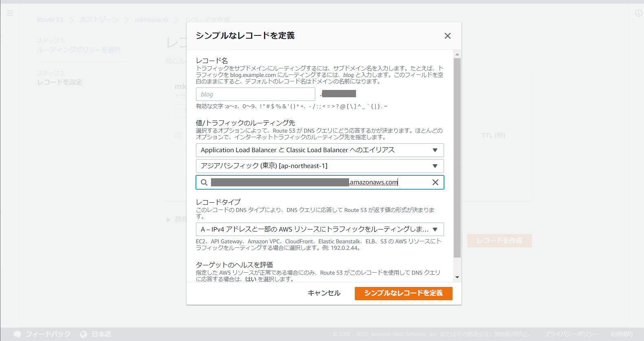
Task: Click the record name blog input field
Action: (x=255, y=94)
